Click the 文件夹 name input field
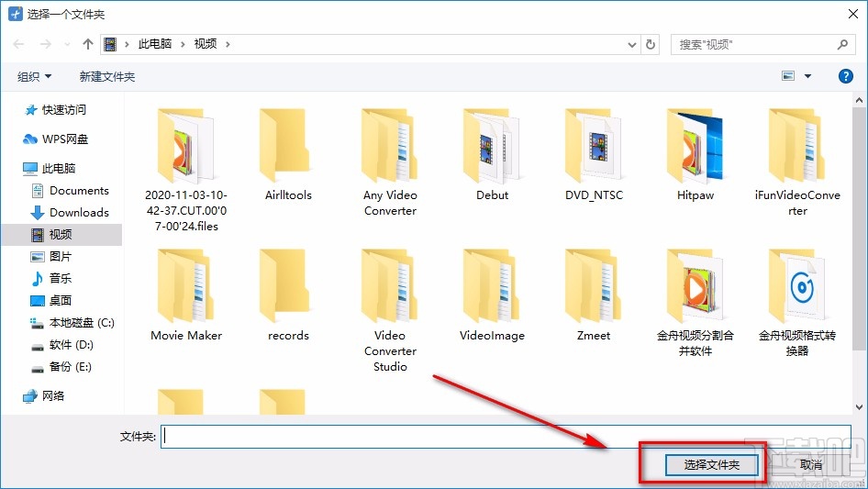 506,437
